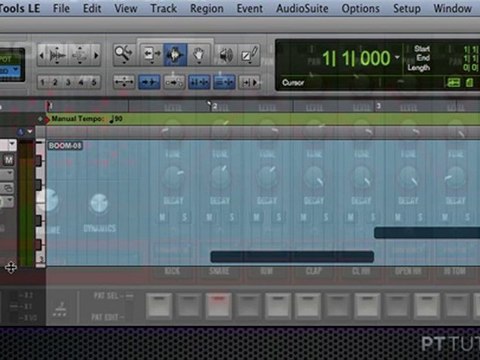Click the BOOM-08 region name
The width and height of the screenshot is (480, 360).
[65, 146]
